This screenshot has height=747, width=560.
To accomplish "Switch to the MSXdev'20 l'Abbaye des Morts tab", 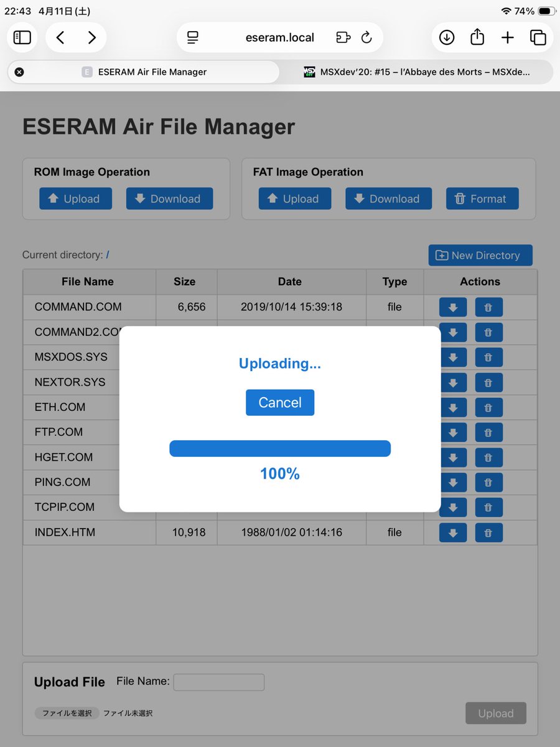I will [417, 72].
